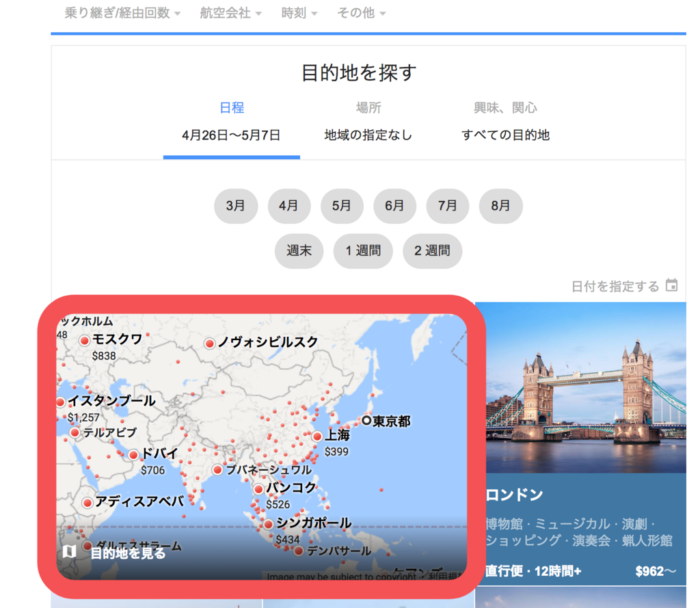Click the 地域の指定なし value

coord(368,135)
